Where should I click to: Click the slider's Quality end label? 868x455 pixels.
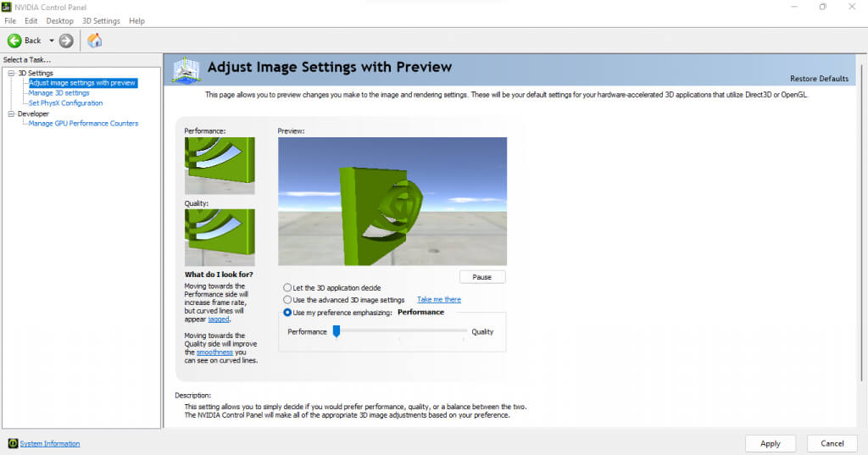tap(482, 331)
